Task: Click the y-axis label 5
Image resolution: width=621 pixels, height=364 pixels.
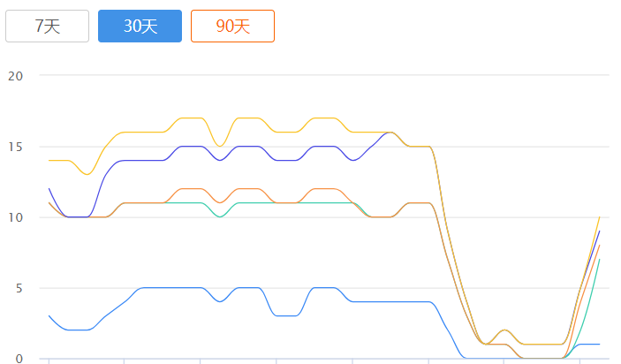Action: coord(18,287)
